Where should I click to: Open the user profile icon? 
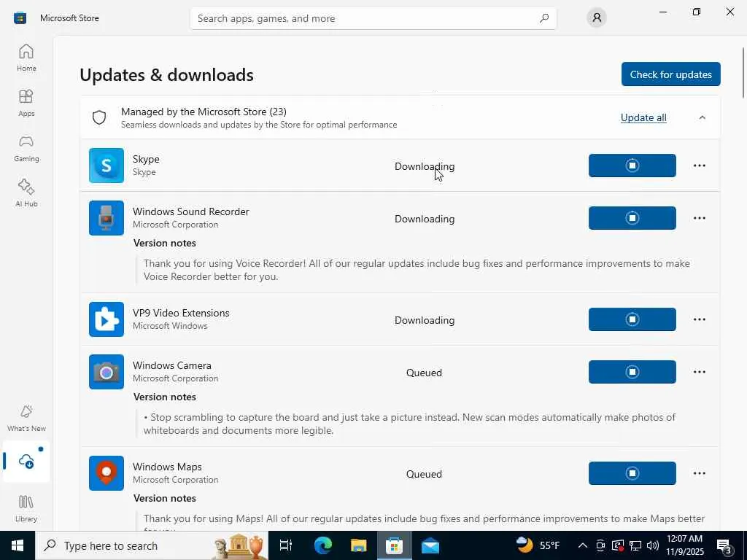tap(597, 18)
